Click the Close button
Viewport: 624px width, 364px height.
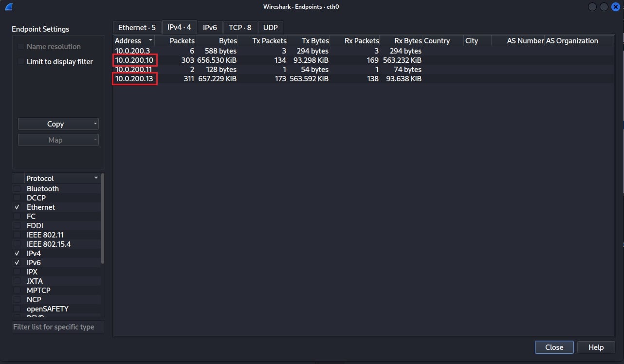coord(554,347)
